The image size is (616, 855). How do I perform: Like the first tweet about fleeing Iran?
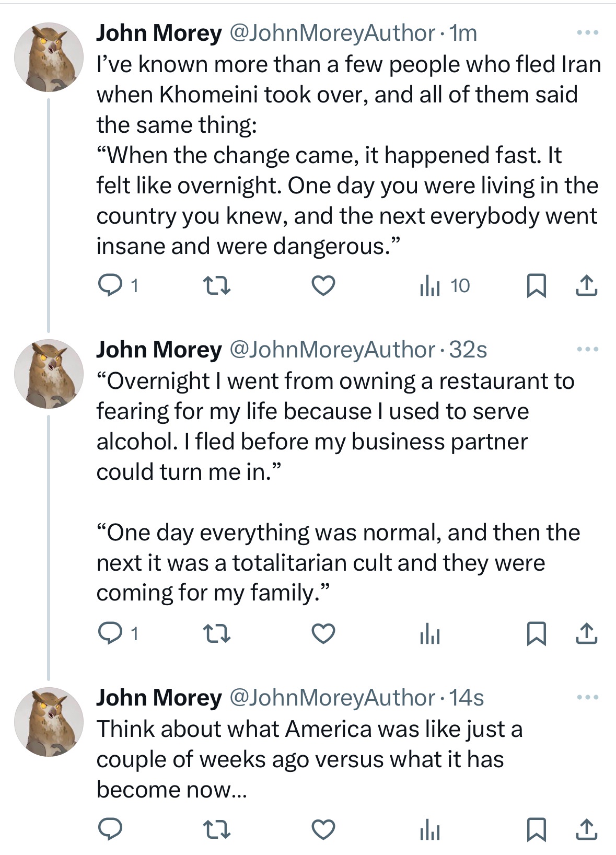[x=323, y=286]
